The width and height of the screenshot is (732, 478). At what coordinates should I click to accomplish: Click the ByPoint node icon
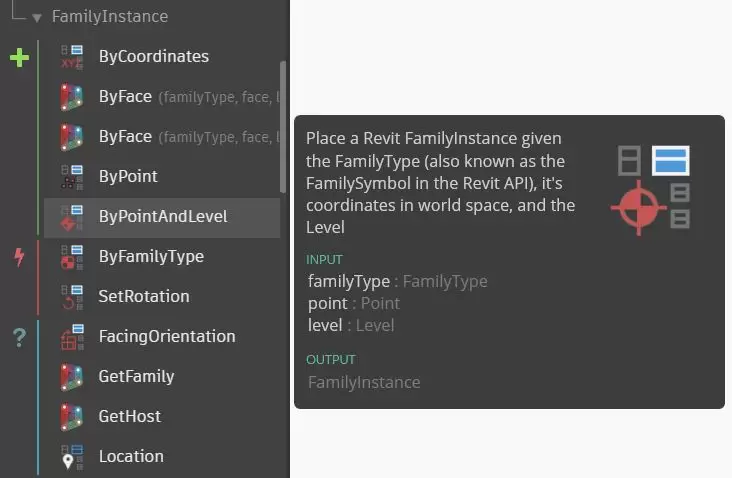tap(71, 177)
